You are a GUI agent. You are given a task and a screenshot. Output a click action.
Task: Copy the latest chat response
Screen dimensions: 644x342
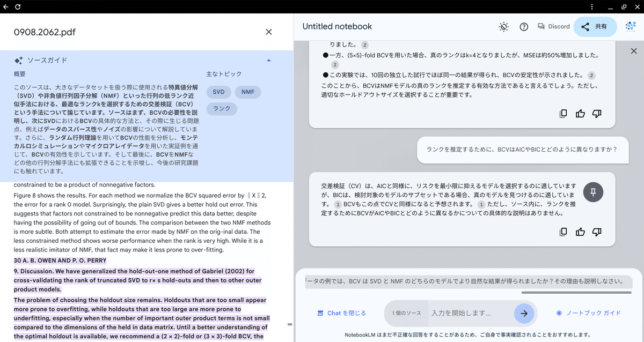pyautogui.click(x=564, y=232)
